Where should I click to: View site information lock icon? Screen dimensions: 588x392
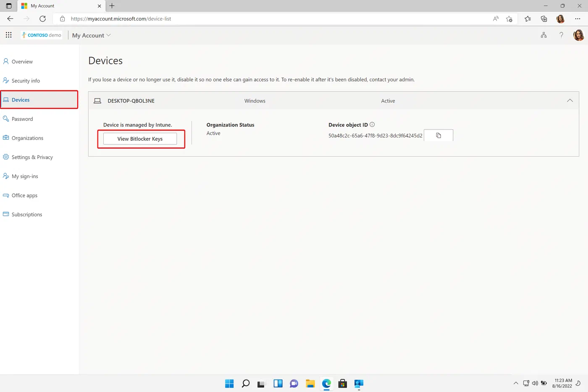(x=62, y=19)
